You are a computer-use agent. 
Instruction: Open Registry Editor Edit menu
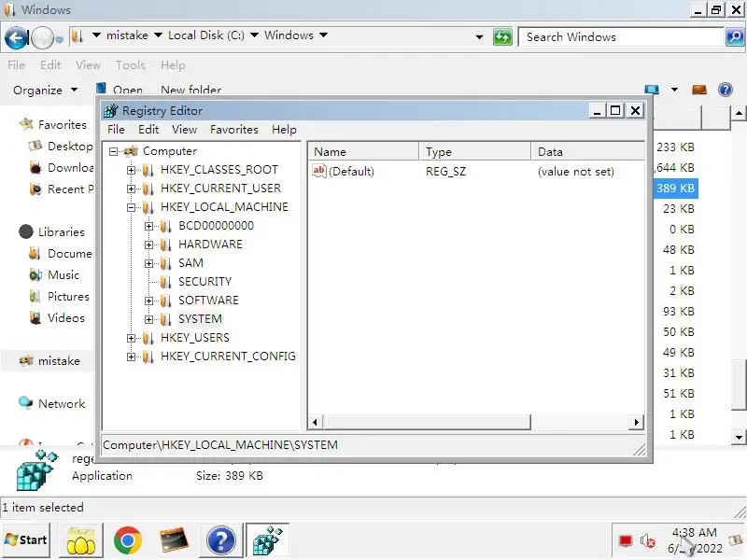(x=148, y=130)
